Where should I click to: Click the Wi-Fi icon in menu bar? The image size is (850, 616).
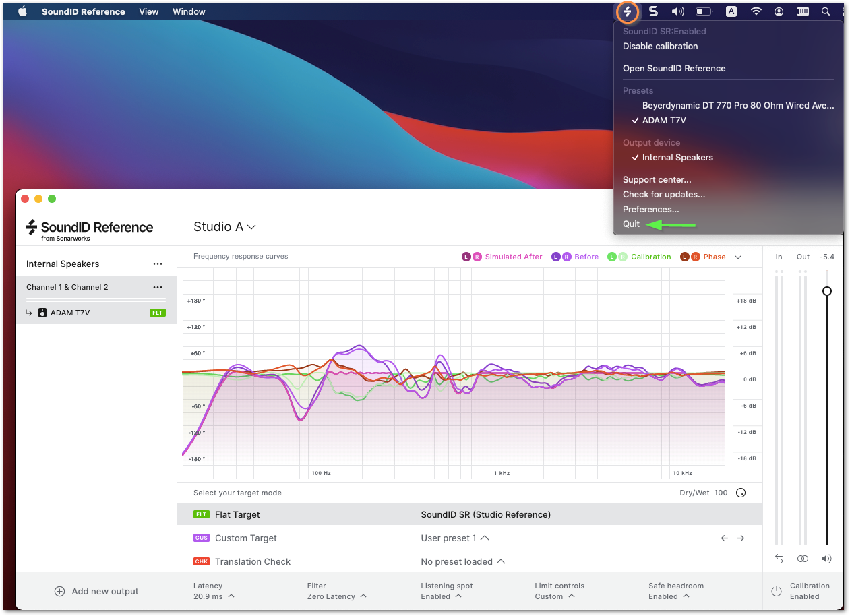click(756, 11)
